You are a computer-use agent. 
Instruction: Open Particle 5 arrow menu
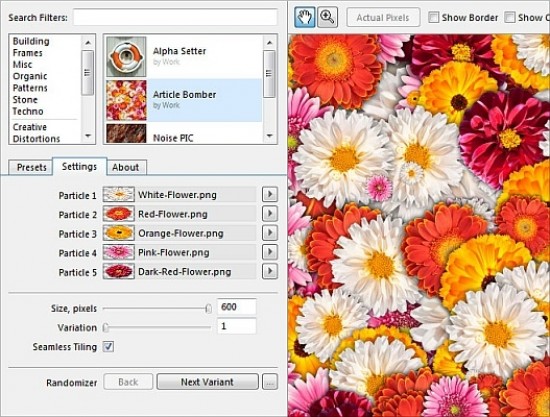[270, 271]
